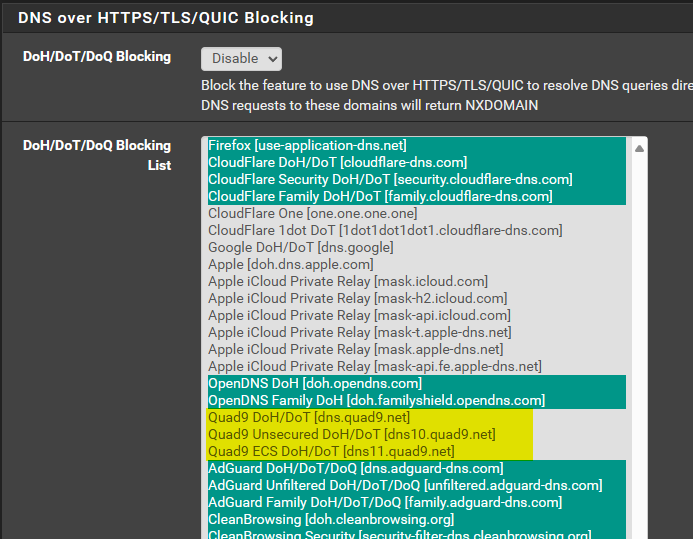
Task: Select Google DoH/DoT dns.google entry
Action: click(417, 247)
